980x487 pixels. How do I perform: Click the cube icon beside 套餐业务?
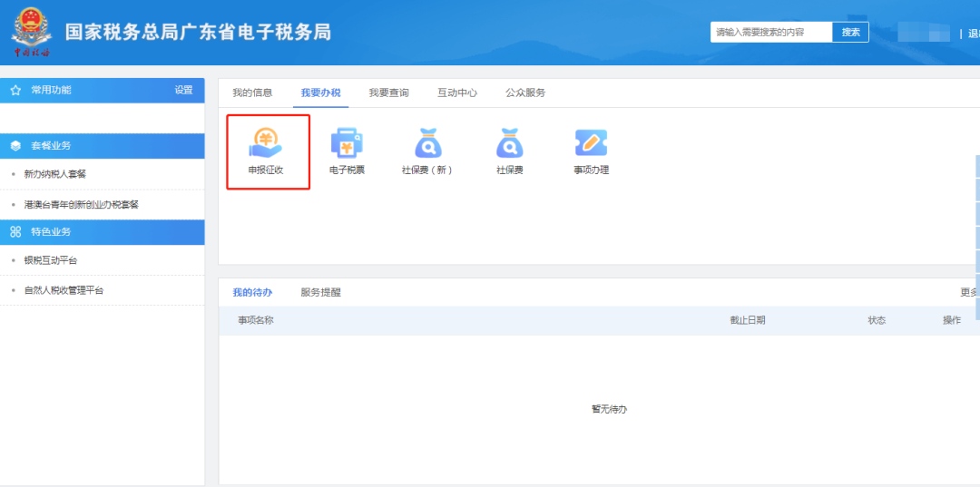pyautogui.click(x=15, y=146)
